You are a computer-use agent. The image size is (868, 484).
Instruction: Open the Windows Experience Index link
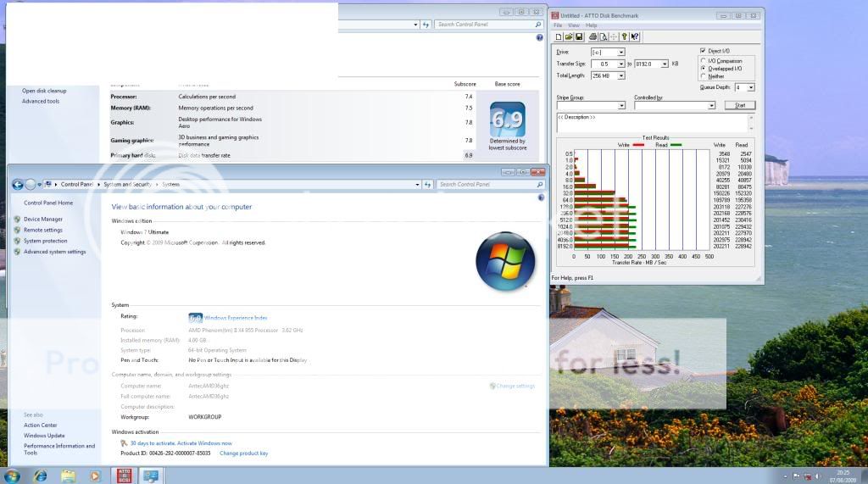236,318
